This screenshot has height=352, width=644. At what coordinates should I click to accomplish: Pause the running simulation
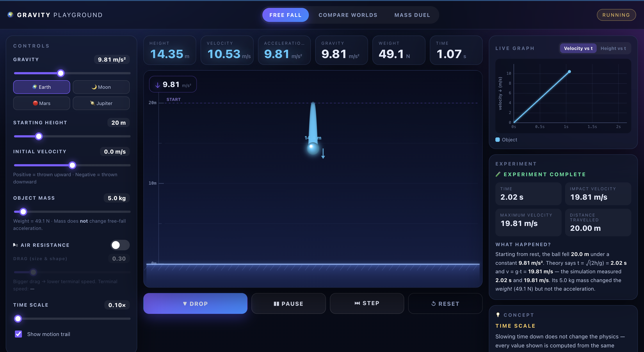pos(288,304)
